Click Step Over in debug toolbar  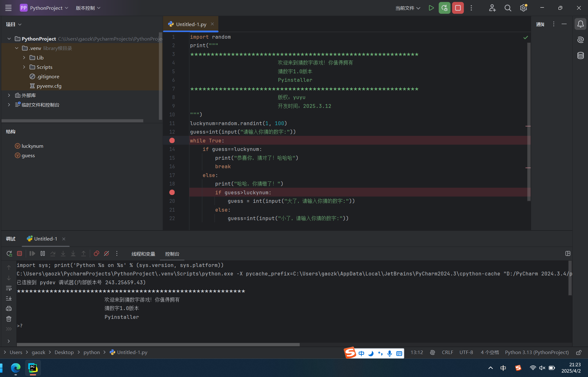[53, 253]
